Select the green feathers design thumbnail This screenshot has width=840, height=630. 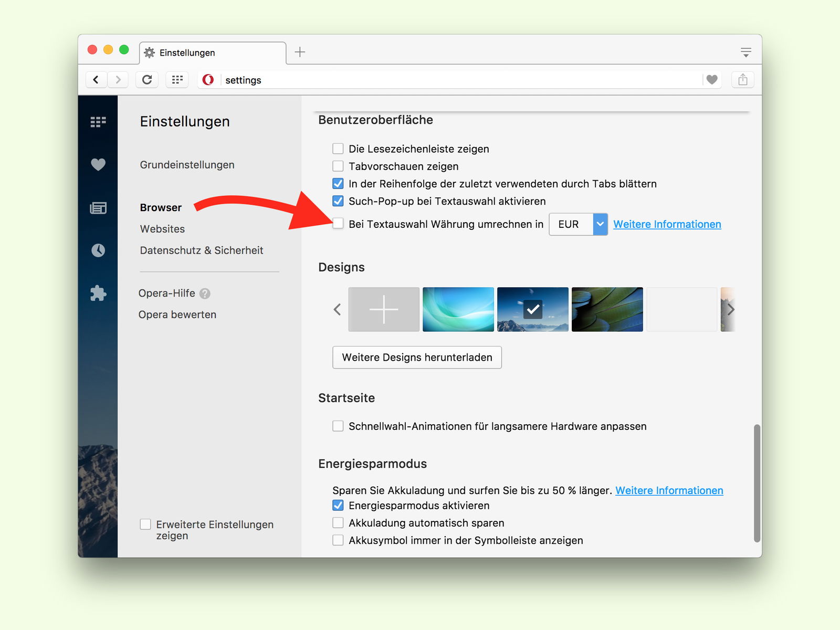tap(607, 309)
